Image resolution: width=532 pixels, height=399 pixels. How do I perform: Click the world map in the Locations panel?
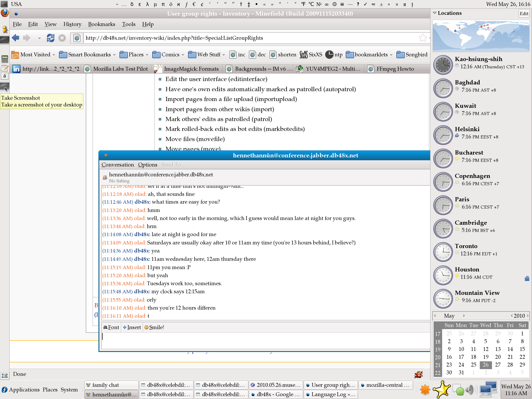481,36
